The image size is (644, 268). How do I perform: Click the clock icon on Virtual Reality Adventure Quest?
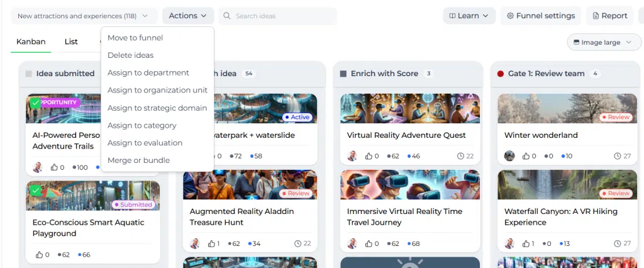click(x=460, y=156)
